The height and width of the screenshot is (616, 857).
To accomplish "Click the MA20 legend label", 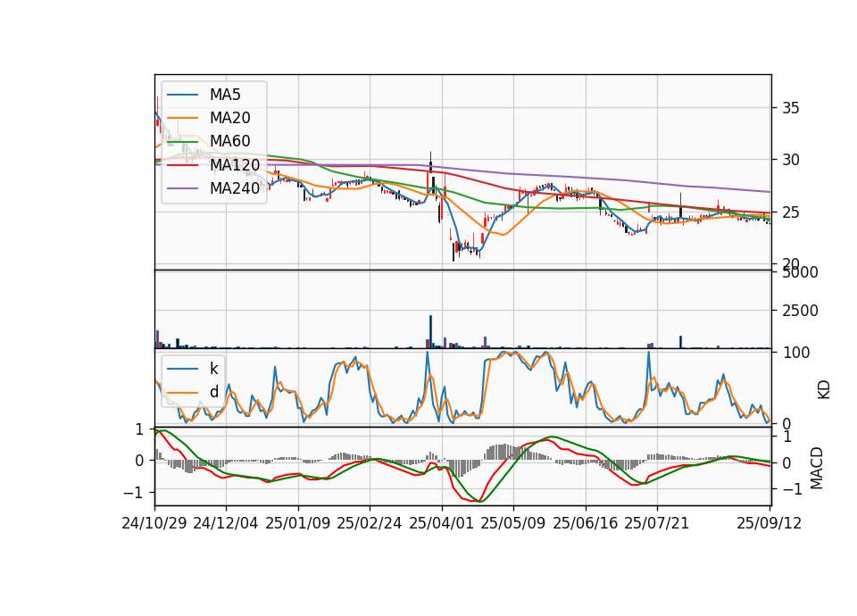I will click(229, 118).
